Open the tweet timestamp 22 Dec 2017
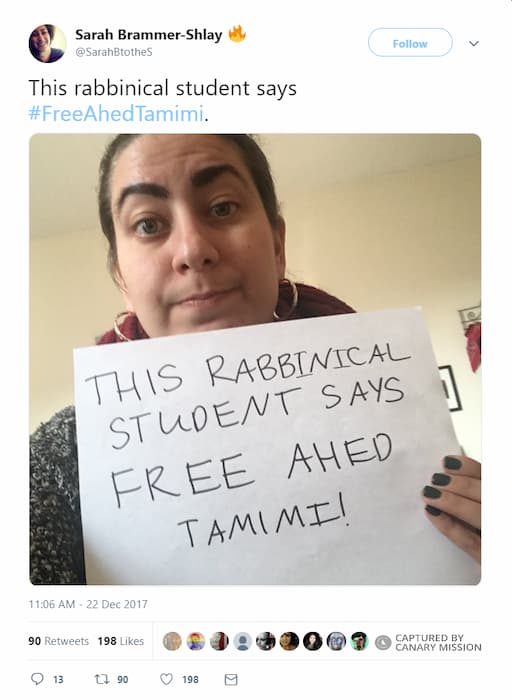 88,604
